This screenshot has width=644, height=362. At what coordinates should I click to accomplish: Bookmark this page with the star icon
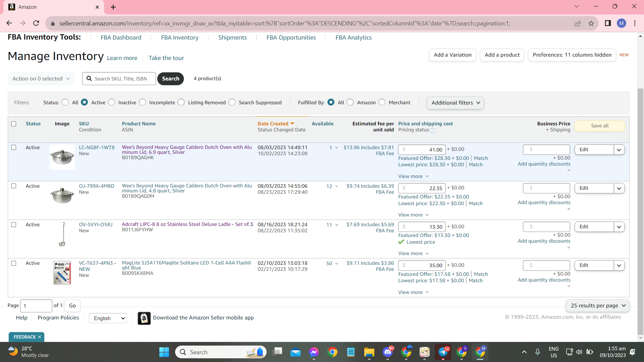tap(591, 23)
